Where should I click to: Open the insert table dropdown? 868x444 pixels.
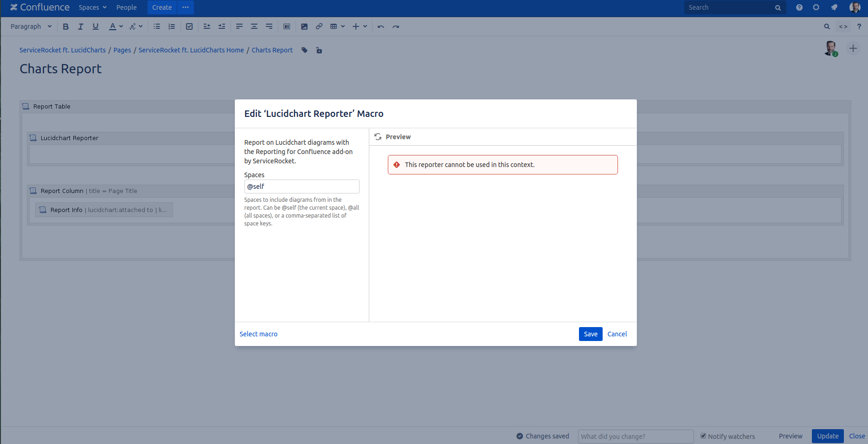point(337,26)
